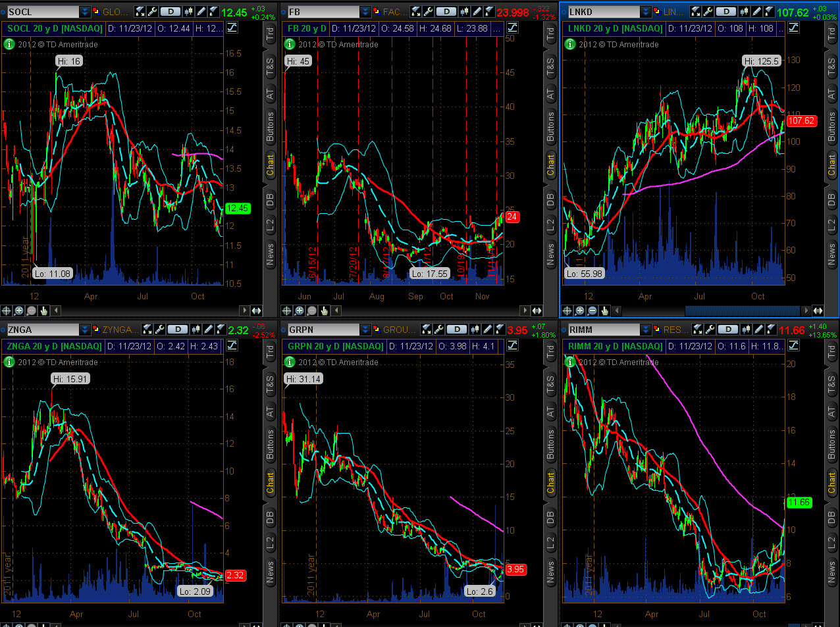840x627 pixels.
Task: Click the SOCL symbol input field
Action: point(43,12)
